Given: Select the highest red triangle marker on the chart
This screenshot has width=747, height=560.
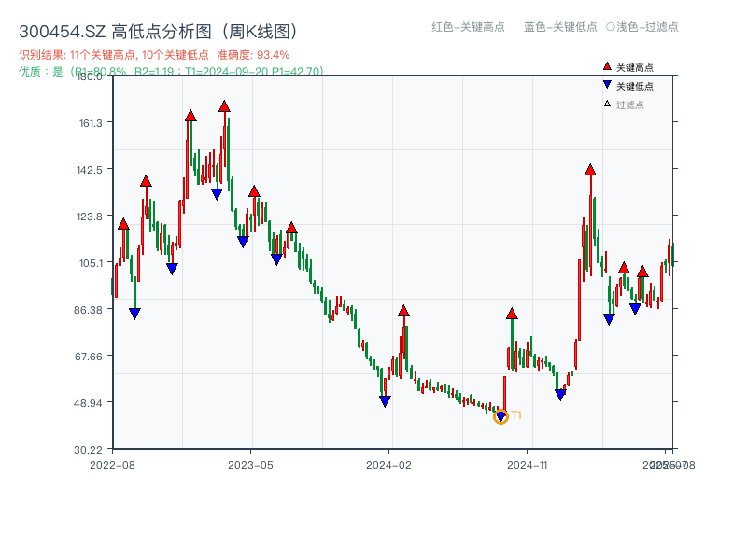Looking at the screenshot, I should point(223,106).
